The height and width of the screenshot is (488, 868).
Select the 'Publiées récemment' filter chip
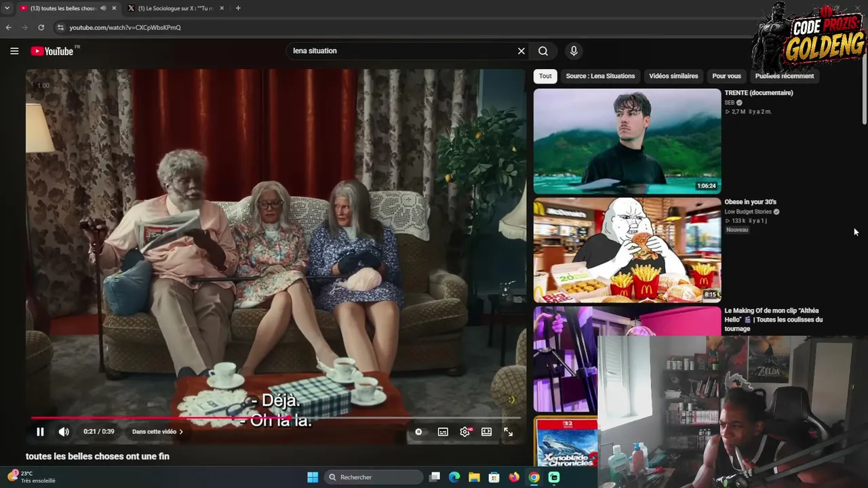click(x=785, y=76)
